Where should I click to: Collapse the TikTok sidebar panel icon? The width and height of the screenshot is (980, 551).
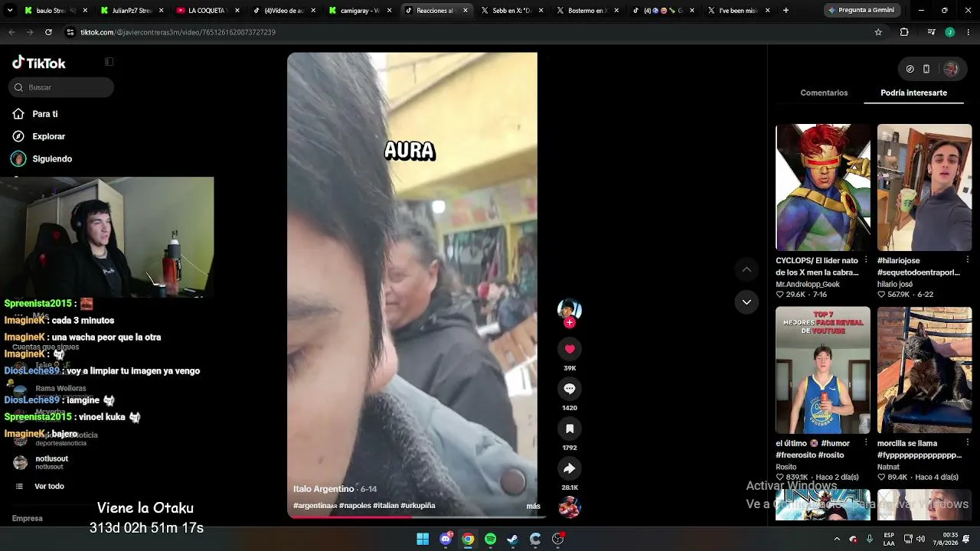tap(109, 62)
